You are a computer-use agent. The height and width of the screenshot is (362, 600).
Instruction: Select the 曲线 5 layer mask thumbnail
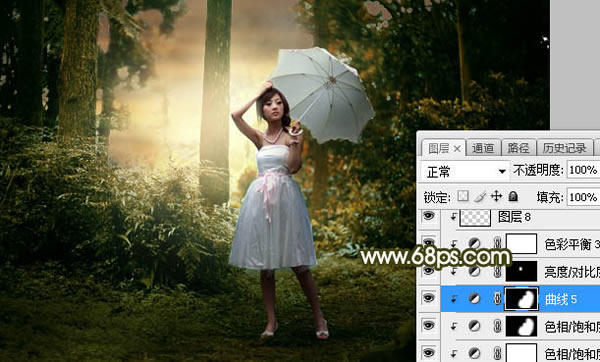point(522,298)
